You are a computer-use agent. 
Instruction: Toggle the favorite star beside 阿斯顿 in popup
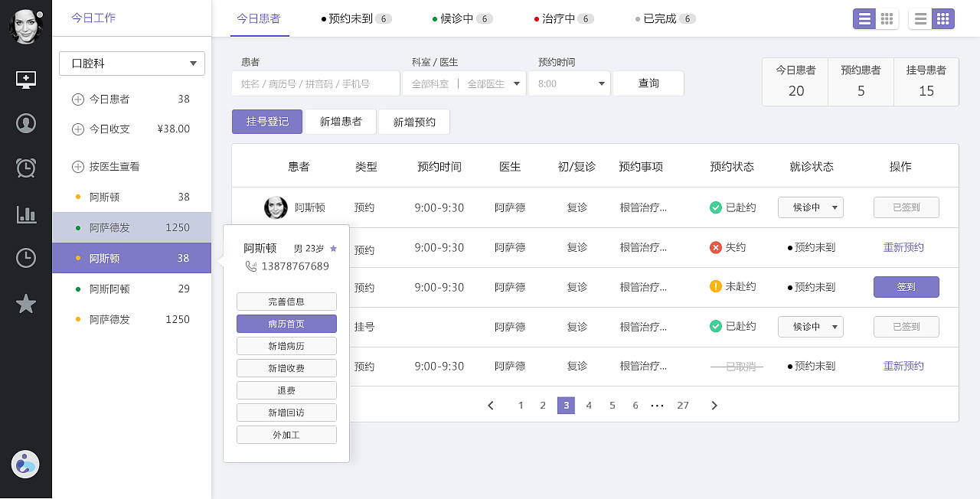[x=333, y=248]
